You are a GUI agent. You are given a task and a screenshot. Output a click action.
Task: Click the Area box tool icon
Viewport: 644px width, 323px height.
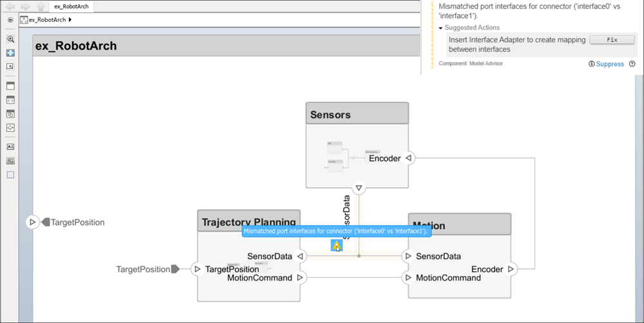click(10, 174)
